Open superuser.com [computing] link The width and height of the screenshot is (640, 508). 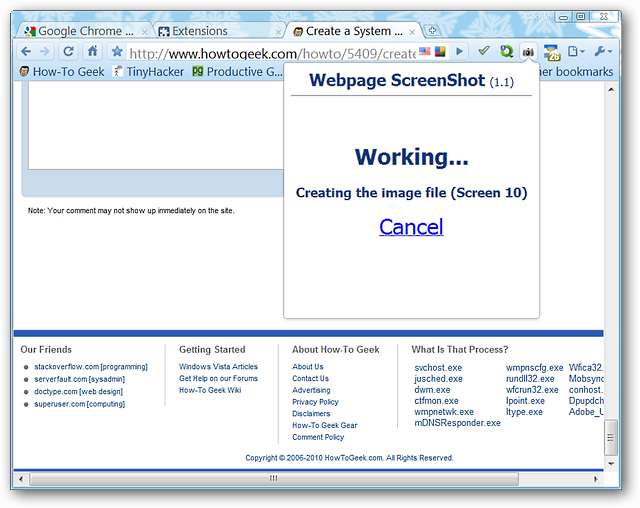80,404
